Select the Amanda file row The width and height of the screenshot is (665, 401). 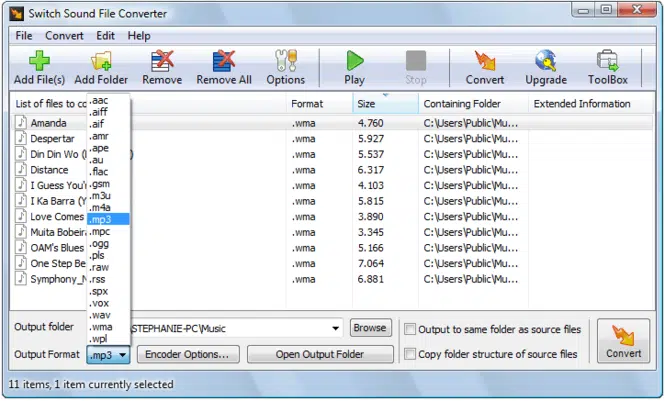[x=334, y=123]
